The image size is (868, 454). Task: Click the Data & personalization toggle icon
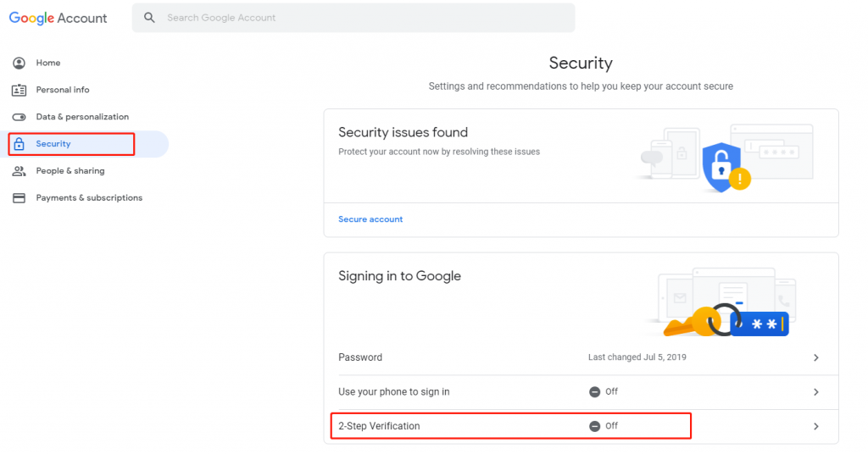19,117
